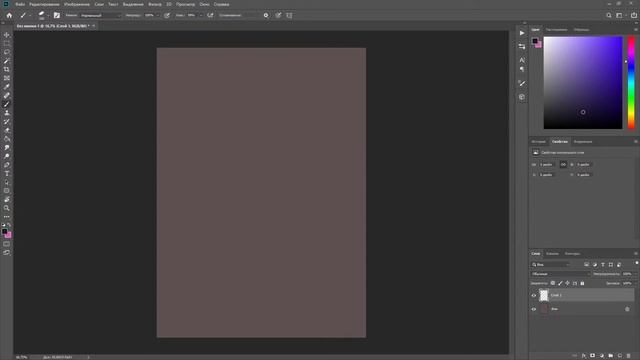
Task: Delete layer with trash icon
Action: tap(629, 356)
